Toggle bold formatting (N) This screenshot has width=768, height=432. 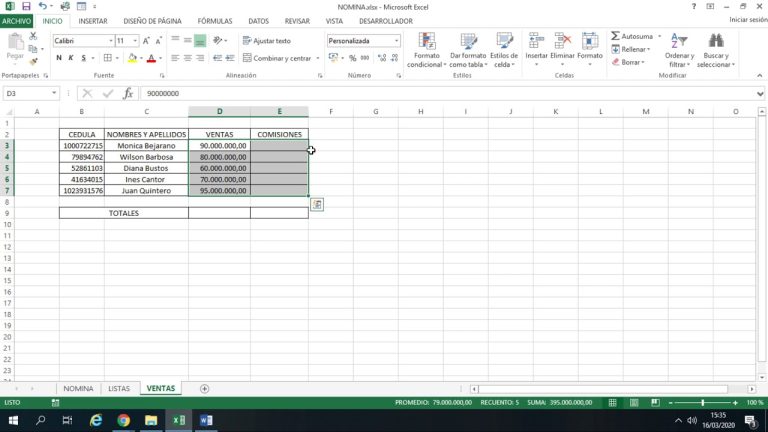point(59,58)
